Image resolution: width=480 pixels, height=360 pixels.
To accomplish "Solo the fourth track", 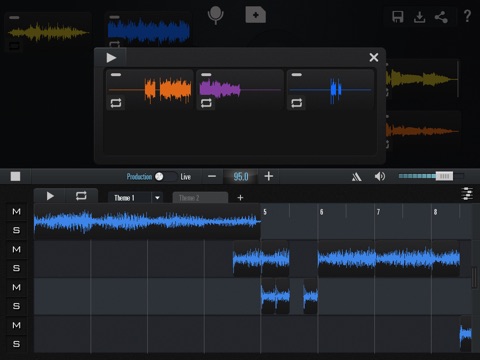I will pos(16,344).
